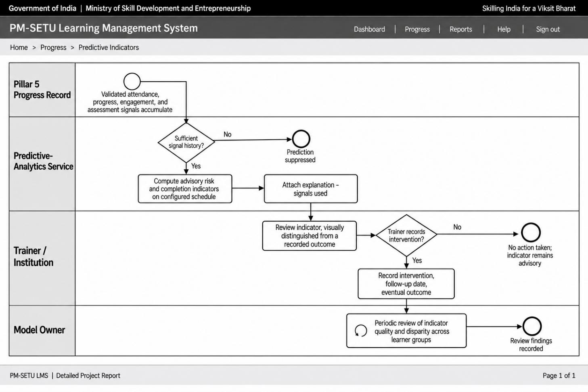Go to Progress in top navigation

coord(417,29)
